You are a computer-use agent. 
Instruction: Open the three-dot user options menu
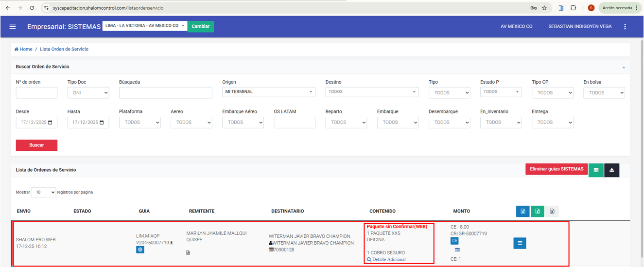pyautogui.click(x=625, y=27)
